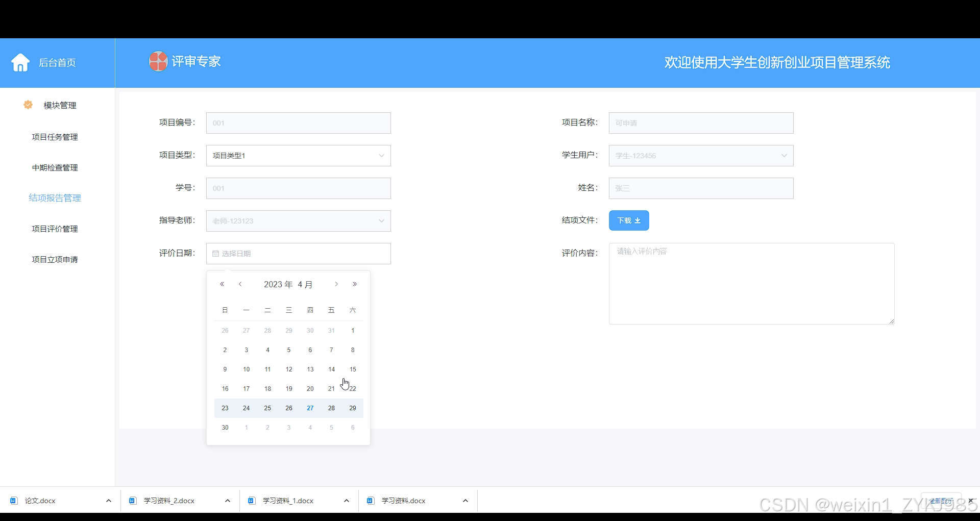Go to previous year in calendar
Viewport: 980px width, 521px height.
tap(222, 284)
